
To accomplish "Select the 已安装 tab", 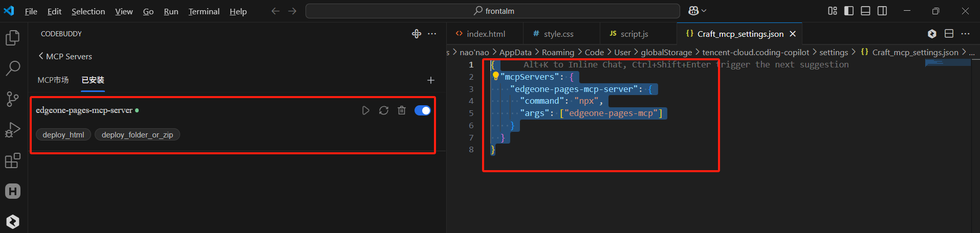I will point(93,80).
